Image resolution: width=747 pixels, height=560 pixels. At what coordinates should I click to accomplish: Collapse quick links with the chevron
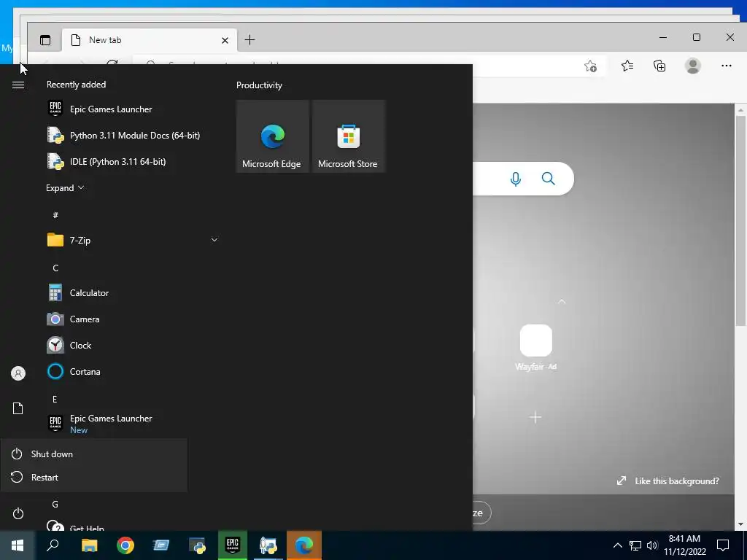point(562,301)
